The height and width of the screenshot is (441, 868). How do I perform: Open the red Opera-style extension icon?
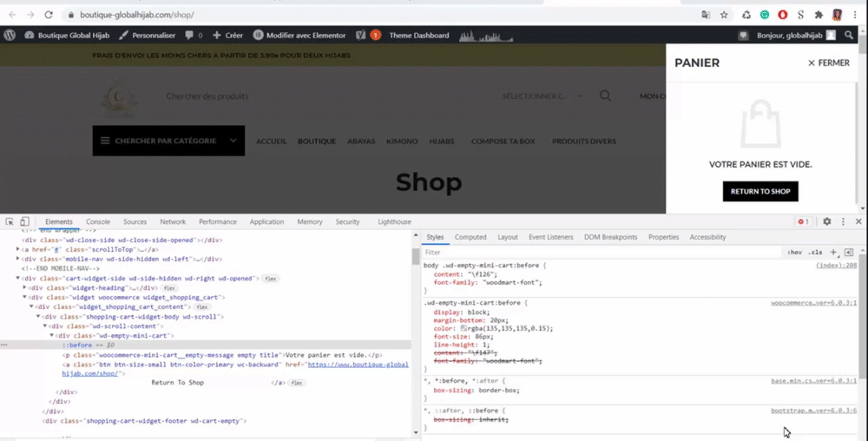[783, 15]
